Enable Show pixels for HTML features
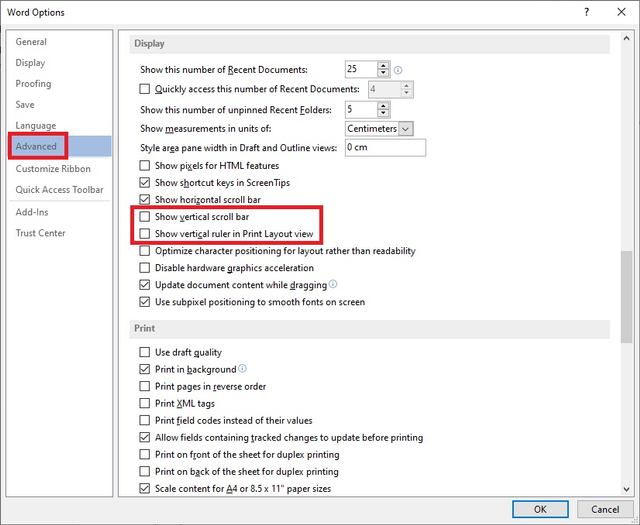640x525 pixels. [x=144, y=165]
